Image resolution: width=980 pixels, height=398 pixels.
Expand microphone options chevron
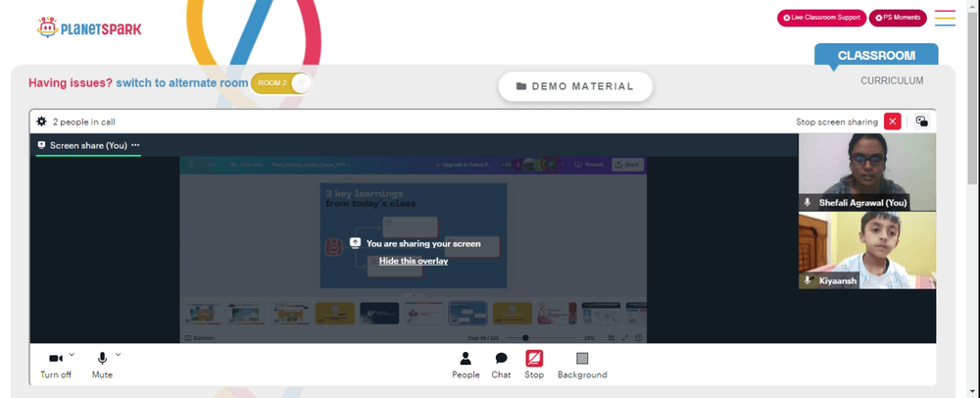click(x=119, y=354)
